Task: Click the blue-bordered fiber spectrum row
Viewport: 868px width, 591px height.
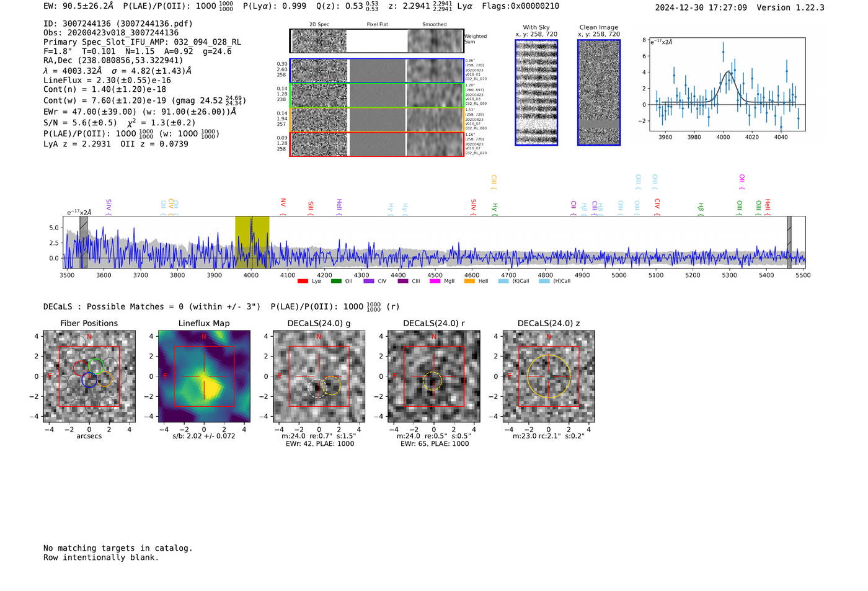Action: 377,71
